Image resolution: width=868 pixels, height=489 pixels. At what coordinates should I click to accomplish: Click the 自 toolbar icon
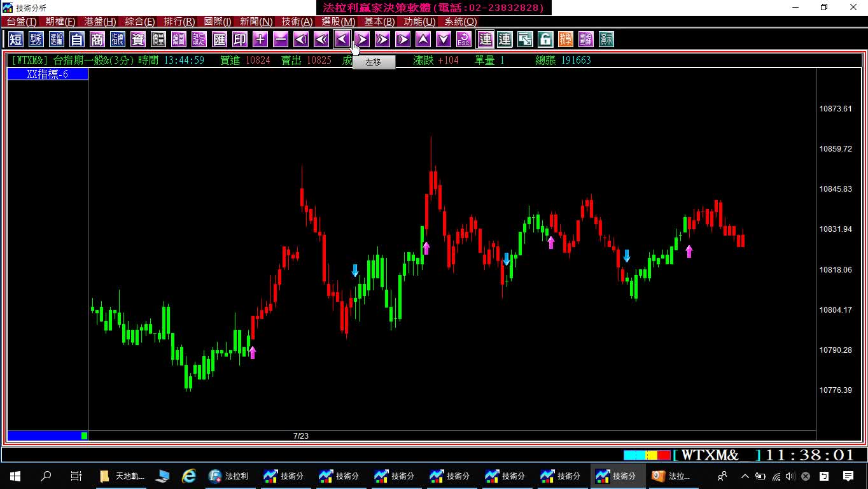[x=77, y=39]
